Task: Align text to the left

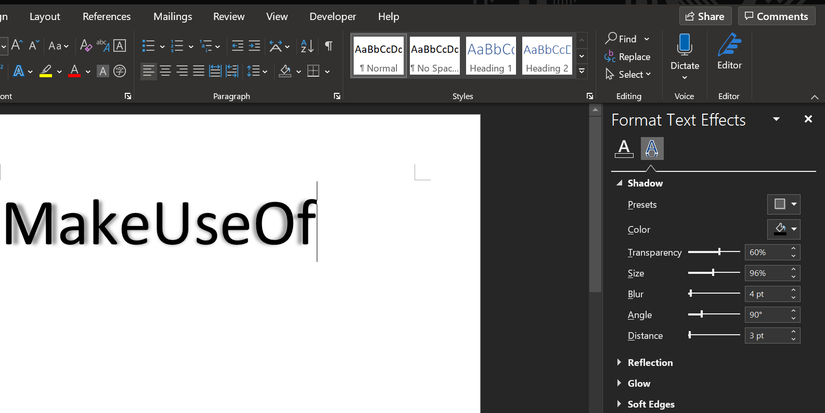Action: pyautogui.click(x=149, y=70)
